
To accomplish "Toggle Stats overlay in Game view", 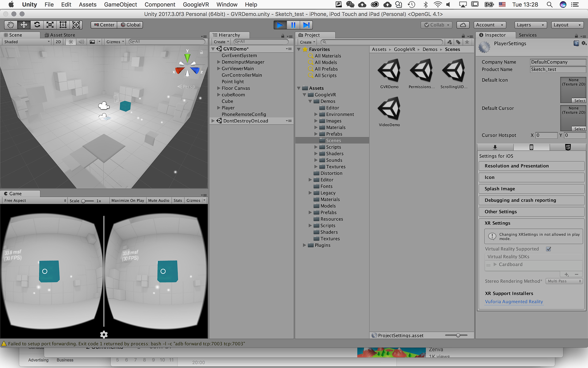I will (x=178, y=200).
